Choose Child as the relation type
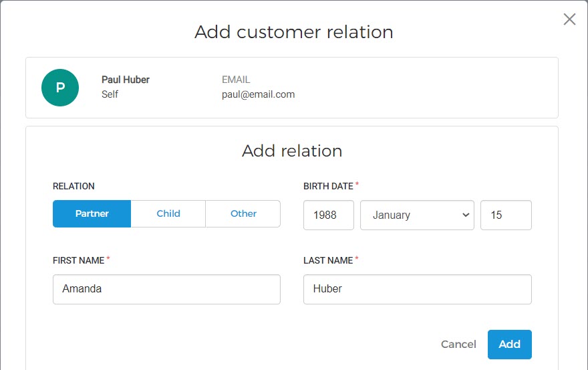 (x=168, y=214)
